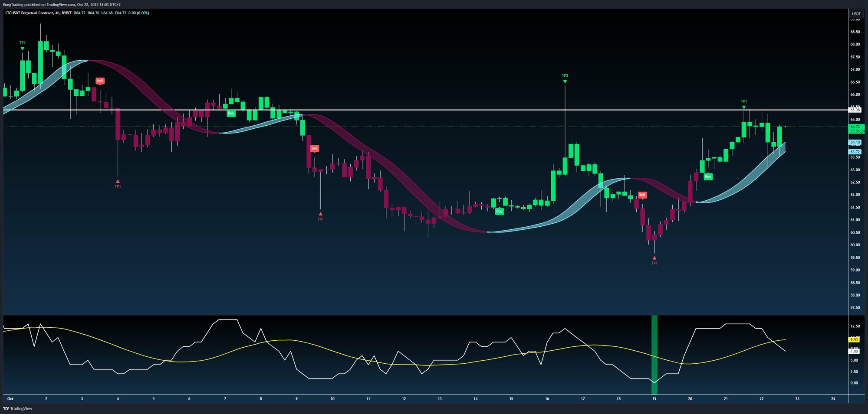The image size is (868, 414).
Task: Click the TradingView logo in the bottom corner
Action: point(18,408)
